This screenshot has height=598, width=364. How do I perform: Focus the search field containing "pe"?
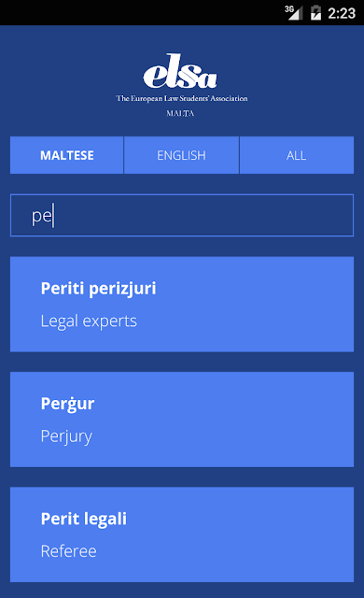182,216
